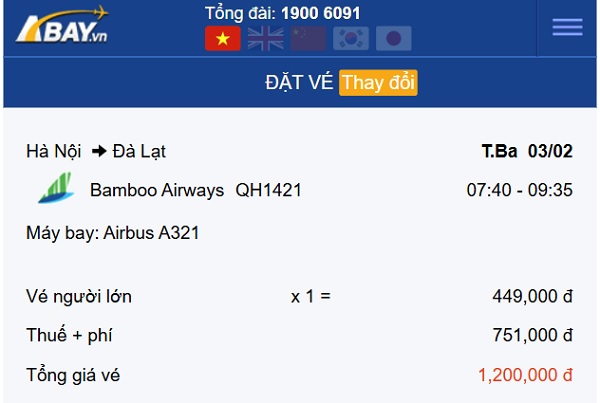
Task: Pick the Japanese flag language option
Action: click(x=394, y=39)
